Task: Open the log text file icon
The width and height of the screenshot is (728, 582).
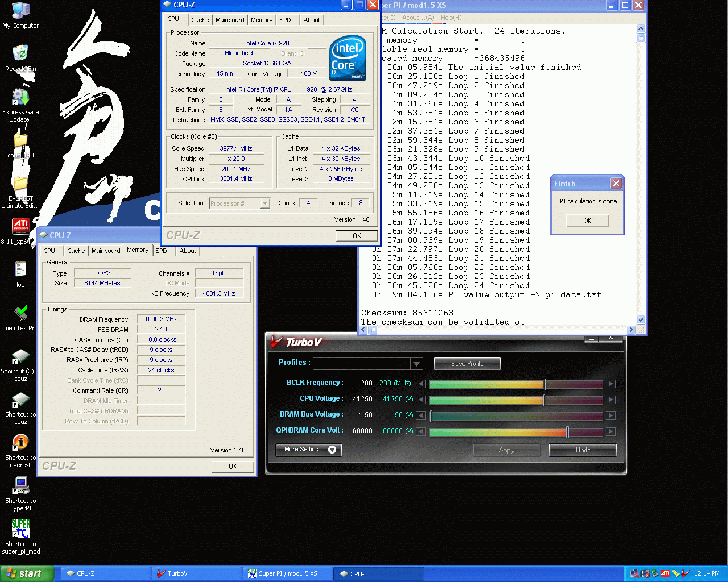Action: point(20,275)
